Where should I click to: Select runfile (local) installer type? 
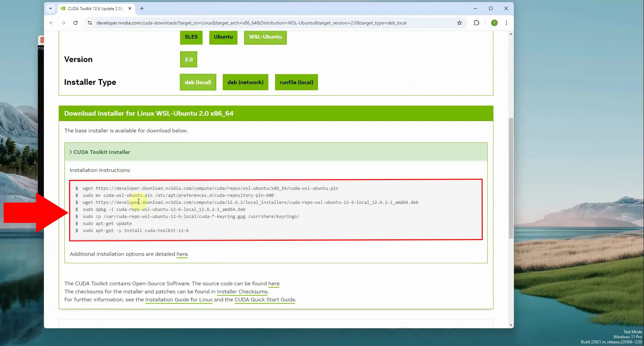(x=297, y=82)
